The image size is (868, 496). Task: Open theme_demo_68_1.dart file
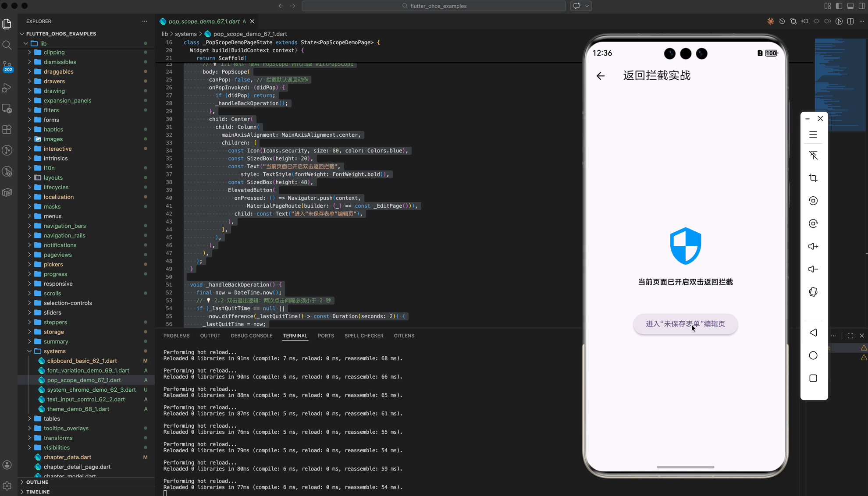[78, 409]
